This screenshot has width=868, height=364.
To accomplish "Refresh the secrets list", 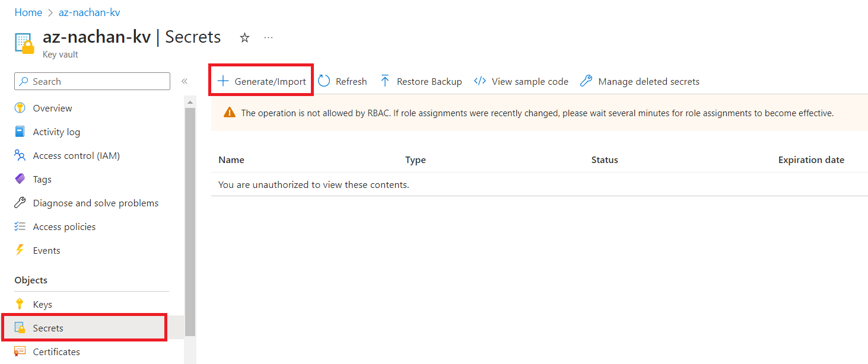I will pyautogui.click(x=342, y=81).
